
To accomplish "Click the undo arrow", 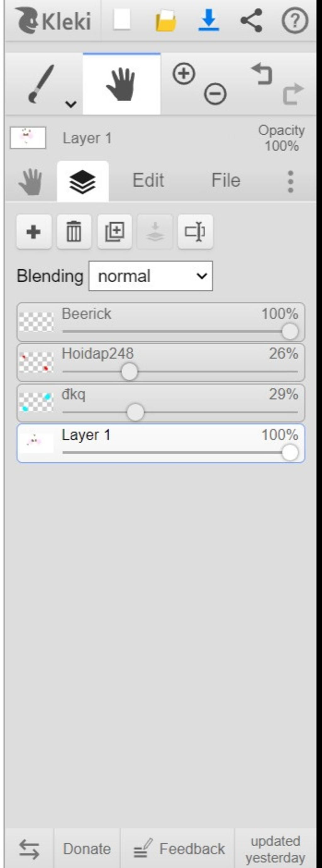I will (262, 74).
